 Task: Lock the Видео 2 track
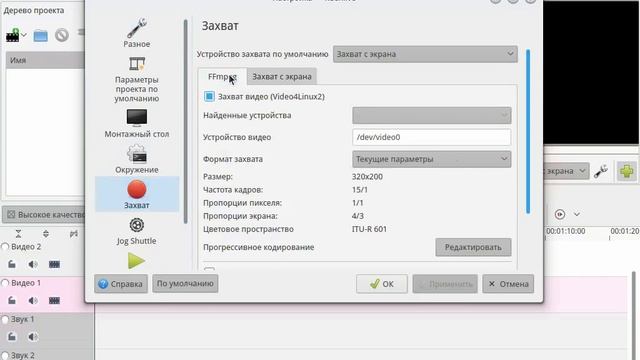tap(12, 264)
